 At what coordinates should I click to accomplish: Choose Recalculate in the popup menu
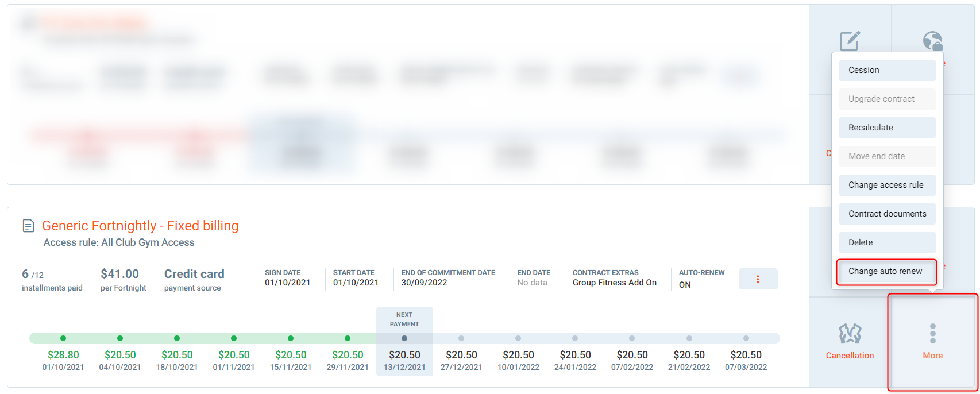coord(887,128)
